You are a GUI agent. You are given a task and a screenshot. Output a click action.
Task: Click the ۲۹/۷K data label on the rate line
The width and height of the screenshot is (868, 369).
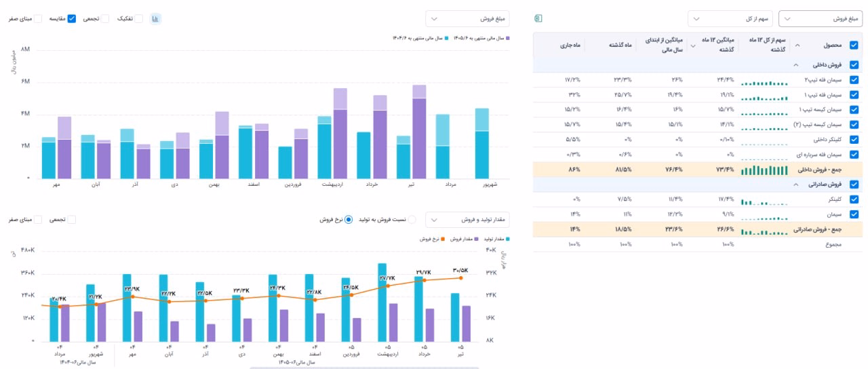(424, 273)
